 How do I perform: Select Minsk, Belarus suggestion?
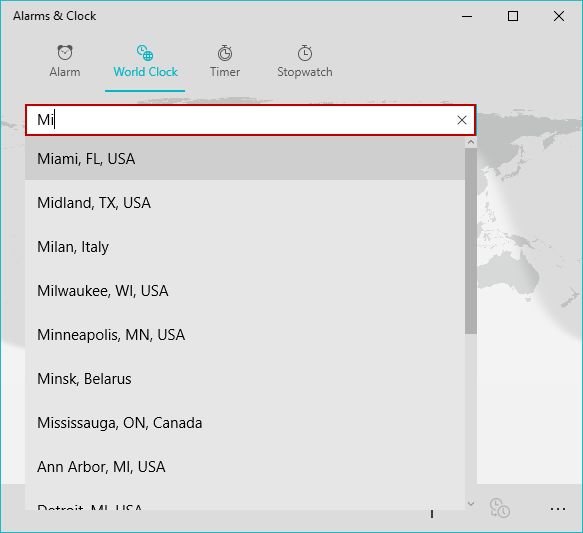click(x=245, y=379)
